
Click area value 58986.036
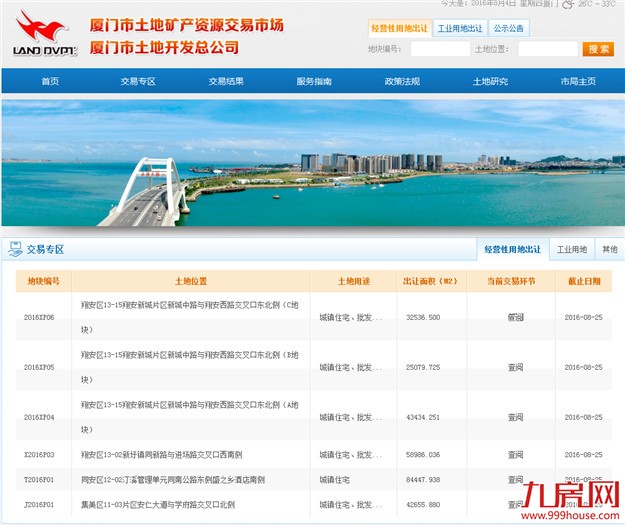click(x=423, y=454)
